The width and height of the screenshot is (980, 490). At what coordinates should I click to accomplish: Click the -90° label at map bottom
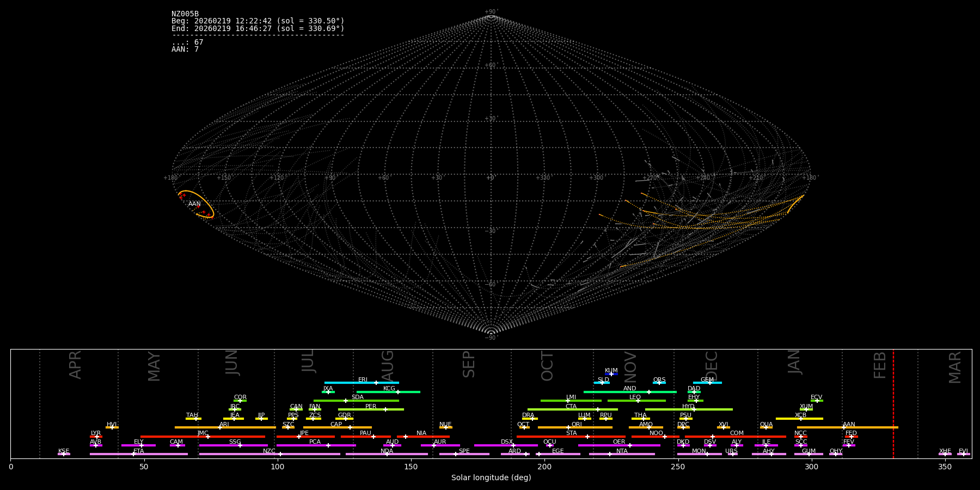pyautogui.click(x=491, y=338)
